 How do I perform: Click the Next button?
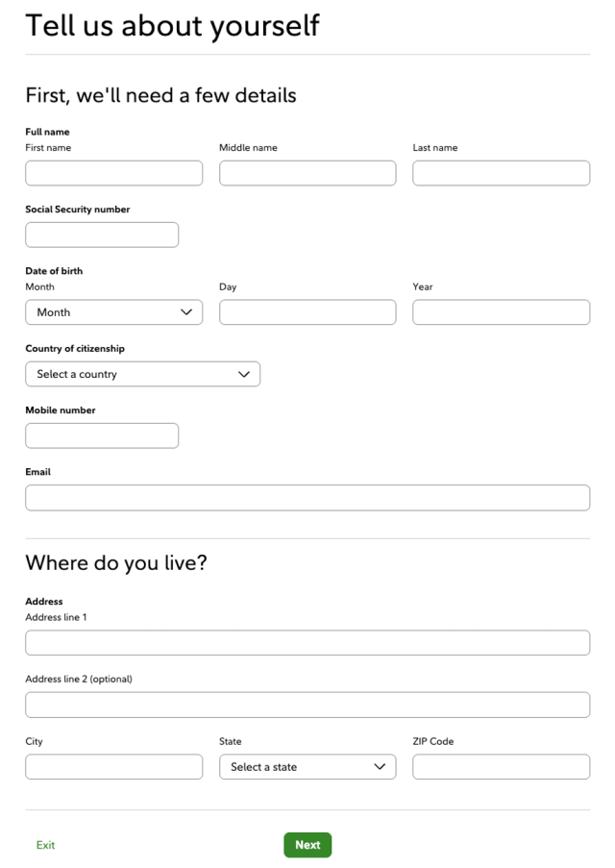click(307, 845)
